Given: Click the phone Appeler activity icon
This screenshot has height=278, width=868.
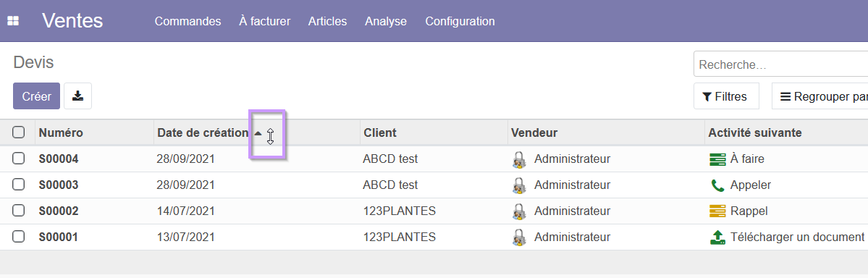Looking at the screenshot, I should point(717,185).
